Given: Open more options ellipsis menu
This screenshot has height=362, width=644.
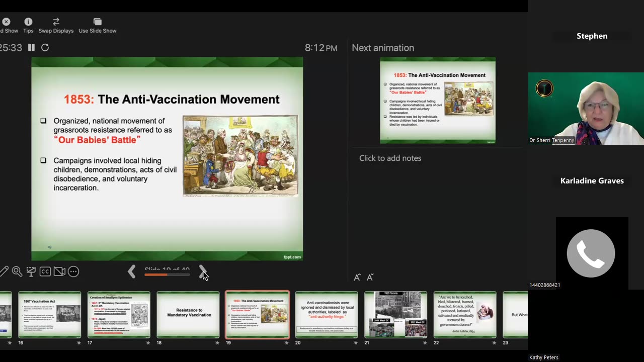Looking at the screenshot, I should (x=73, y=271).
